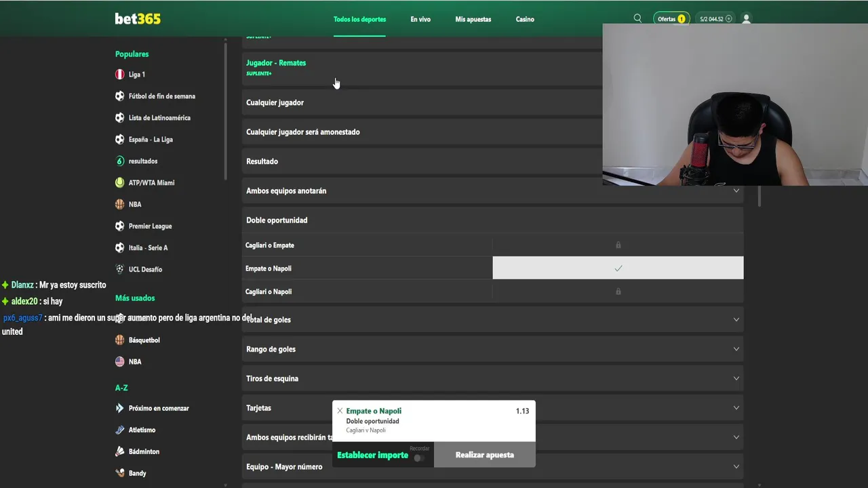This screenshot has width=868, height=488.
Task: Remove Empate o Napoli selection with X
Action: pyautogui.click(x=340, y=411)
